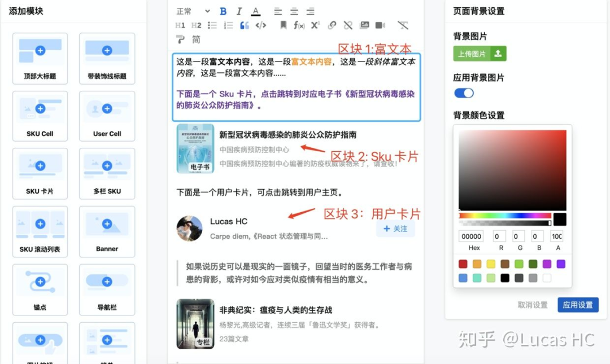Screen dimensions: 610x364
Task: Select the dark green preset swatch
Action: point(533,264)
